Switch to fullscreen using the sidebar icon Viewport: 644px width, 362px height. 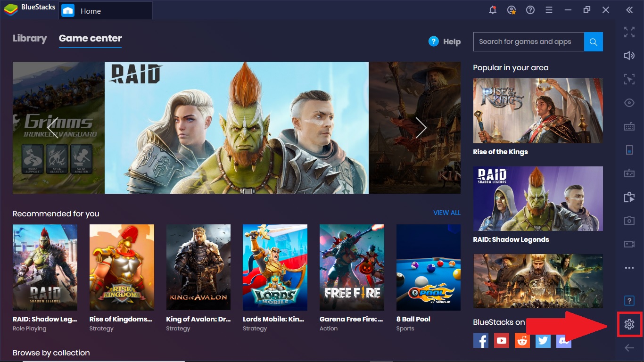tap(629, 32)
